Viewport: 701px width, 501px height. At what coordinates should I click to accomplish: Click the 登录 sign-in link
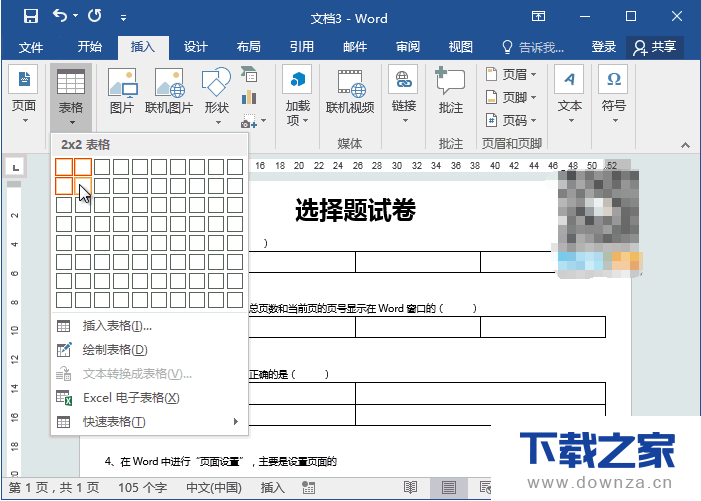click(604, 47)
